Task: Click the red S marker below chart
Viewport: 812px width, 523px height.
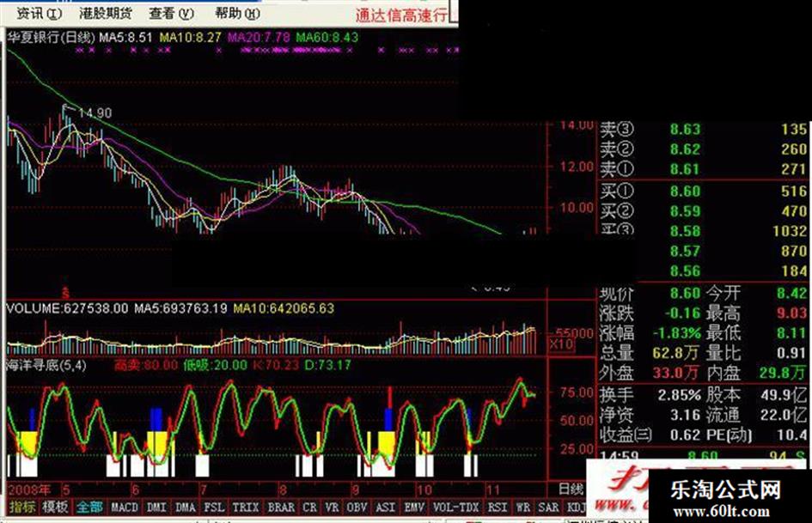Action: click(65, 294)
